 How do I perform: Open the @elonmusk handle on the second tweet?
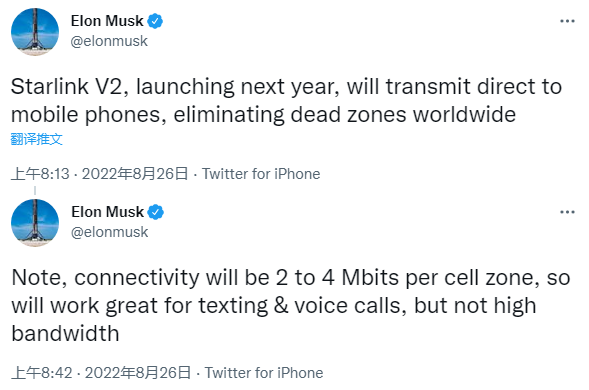pyautogui.click(x=109, y=232)
